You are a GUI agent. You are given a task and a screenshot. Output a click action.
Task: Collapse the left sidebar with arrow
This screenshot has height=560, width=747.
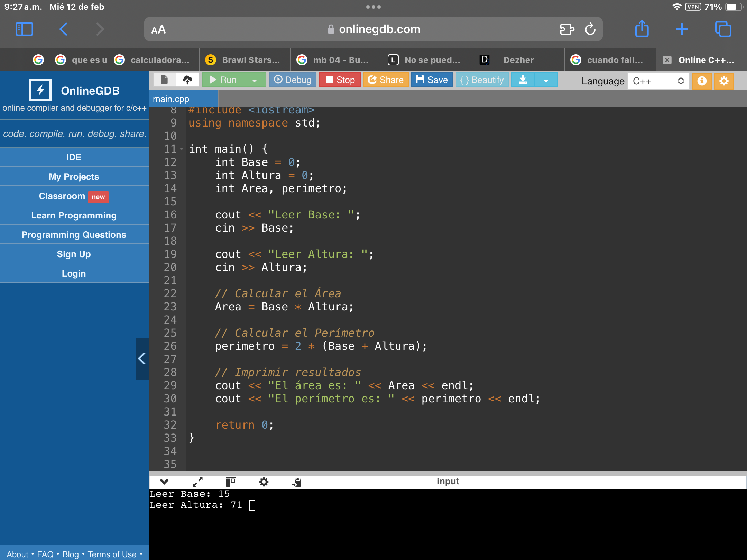pos(142,359)
